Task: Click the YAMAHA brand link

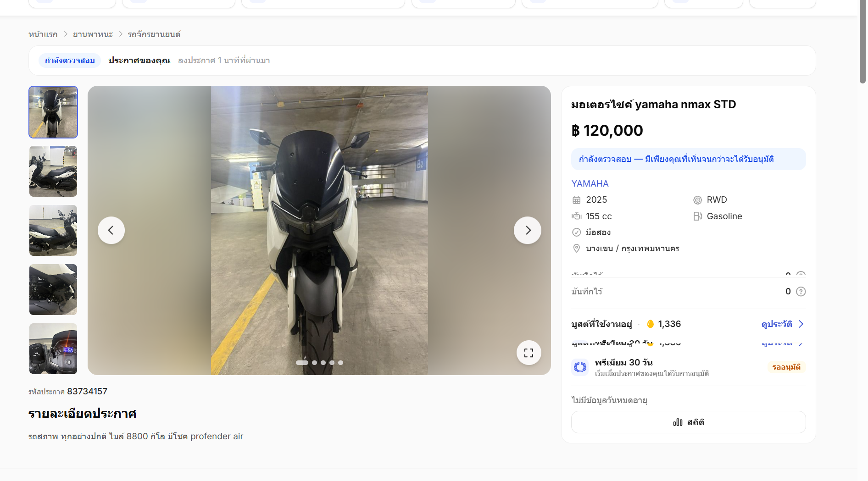Action: click(x=590, y=183)
